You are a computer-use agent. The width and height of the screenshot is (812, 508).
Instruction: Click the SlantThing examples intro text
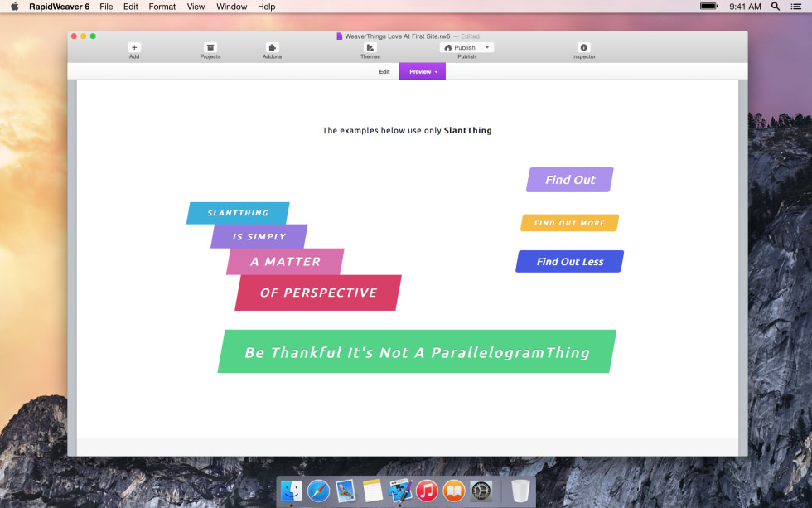point(407,130)
